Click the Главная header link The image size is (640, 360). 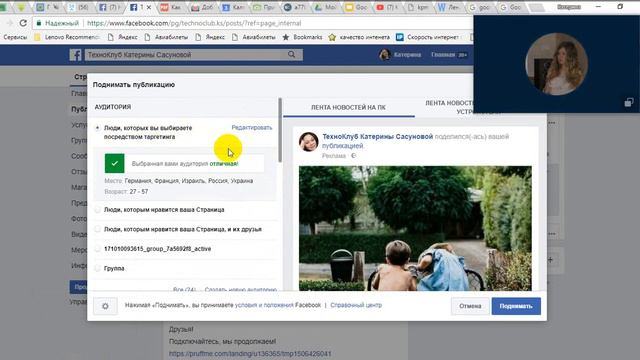point(442,54)
